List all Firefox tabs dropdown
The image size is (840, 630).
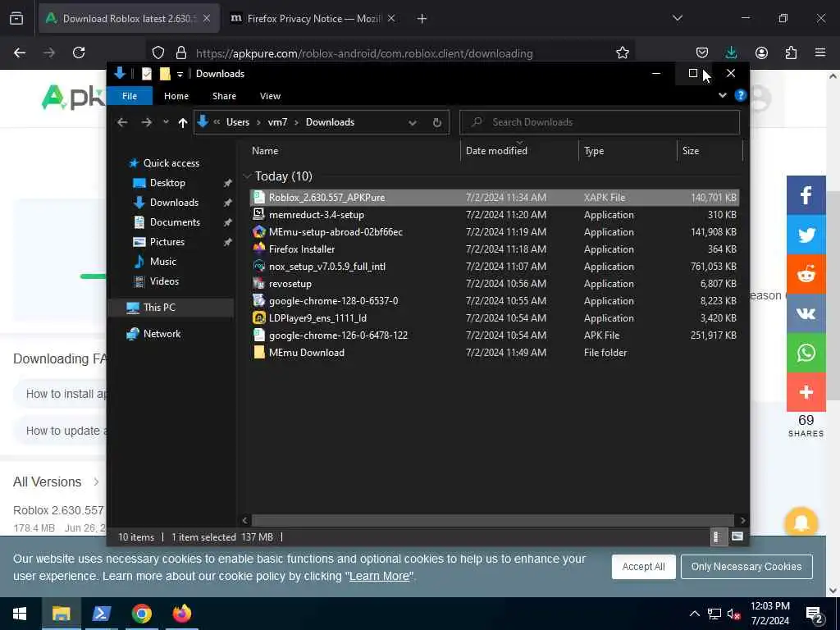(677, 18)
